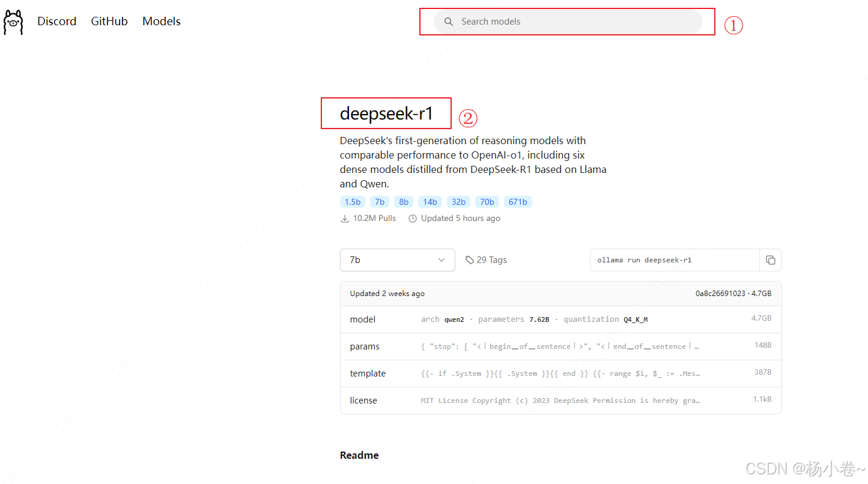Click the model description paragraph
The width and height of the screenshot is (868, 484).
(473, 162)
